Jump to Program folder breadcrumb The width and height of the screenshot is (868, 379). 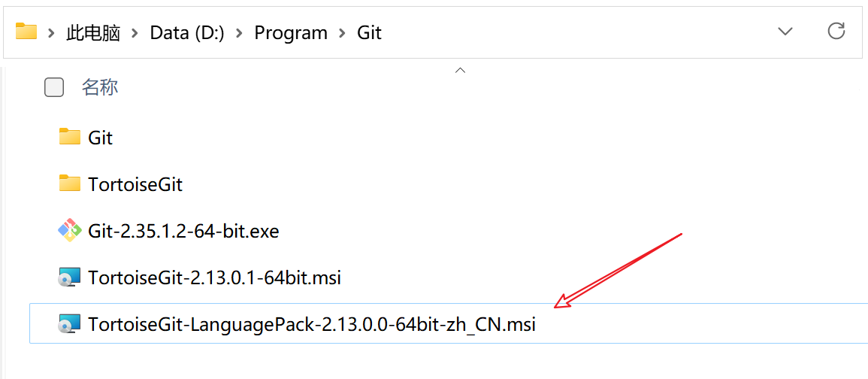[x=291, y=33]
